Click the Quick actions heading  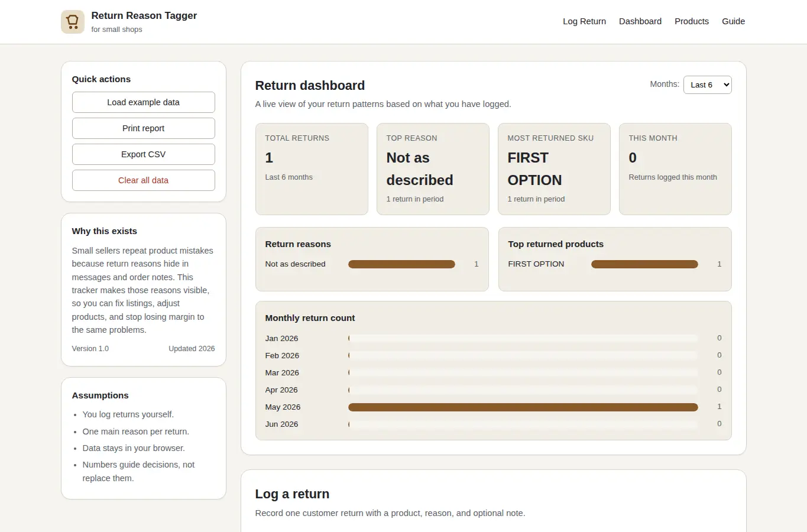point(101,79)
